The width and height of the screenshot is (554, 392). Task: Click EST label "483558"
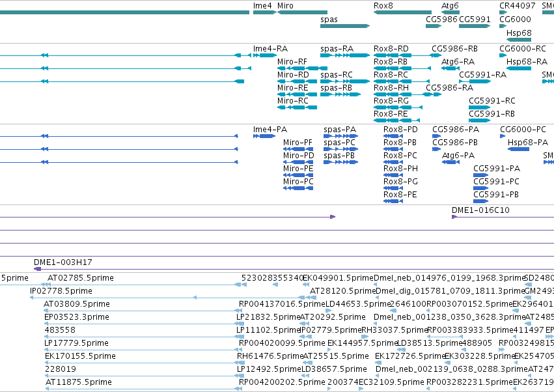click(60, 331)
